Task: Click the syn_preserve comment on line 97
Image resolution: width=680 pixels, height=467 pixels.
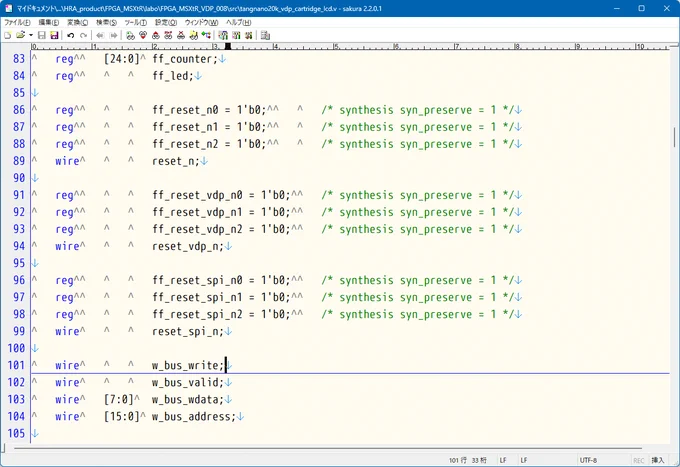Action: point(417,297)
